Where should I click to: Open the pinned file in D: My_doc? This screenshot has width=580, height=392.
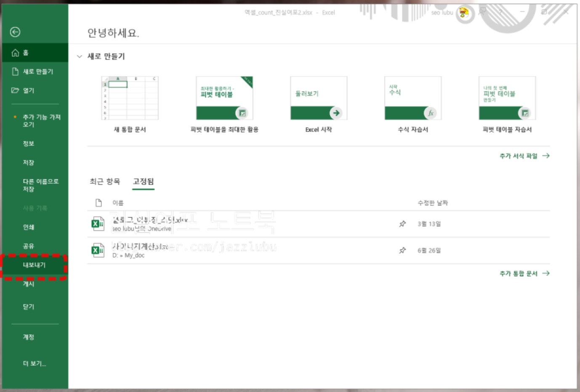(319, 250)
